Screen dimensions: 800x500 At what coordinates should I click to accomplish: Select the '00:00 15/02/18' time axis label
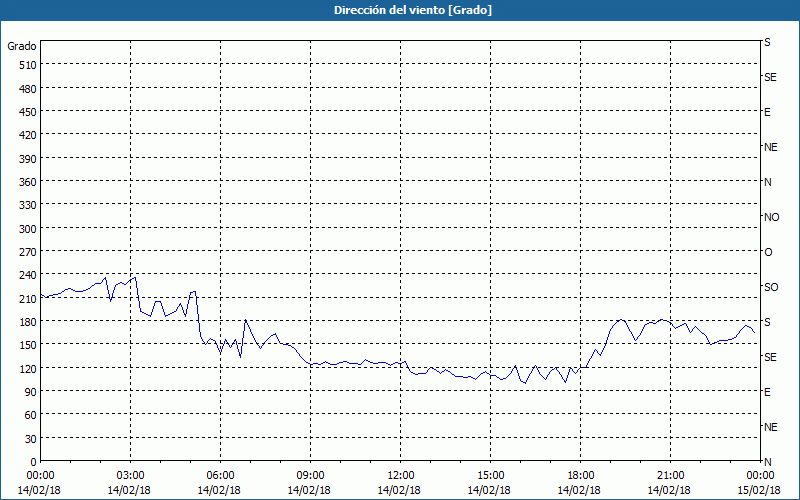759,483
